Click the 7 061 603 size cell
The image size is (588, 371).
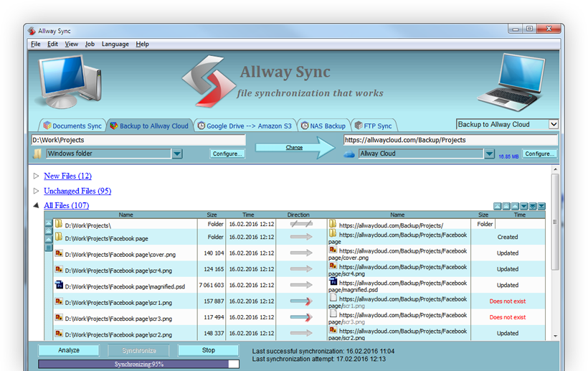click(x=212, y=285)
